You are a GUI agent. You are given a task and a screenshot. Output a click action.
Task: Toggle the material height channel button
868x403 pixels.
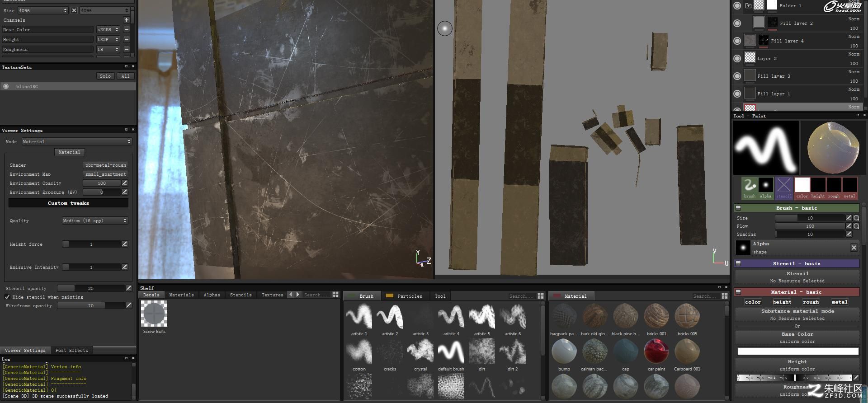(782, 302)
